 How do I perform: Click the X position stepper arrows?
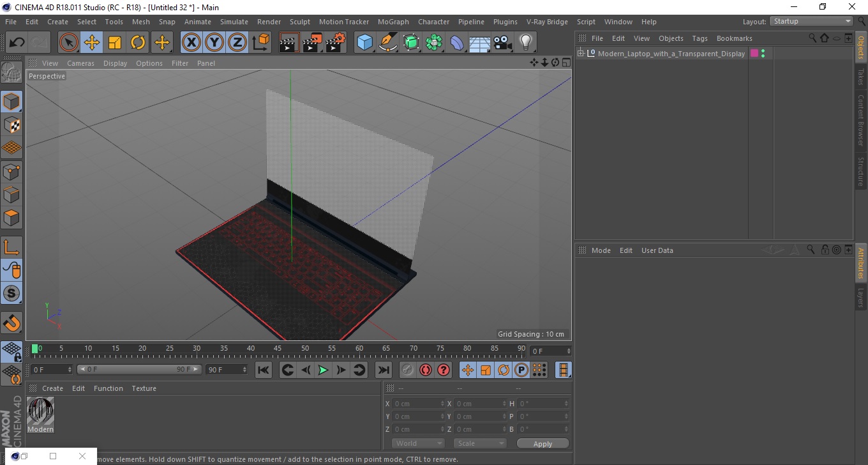click(x=443, y=404)
